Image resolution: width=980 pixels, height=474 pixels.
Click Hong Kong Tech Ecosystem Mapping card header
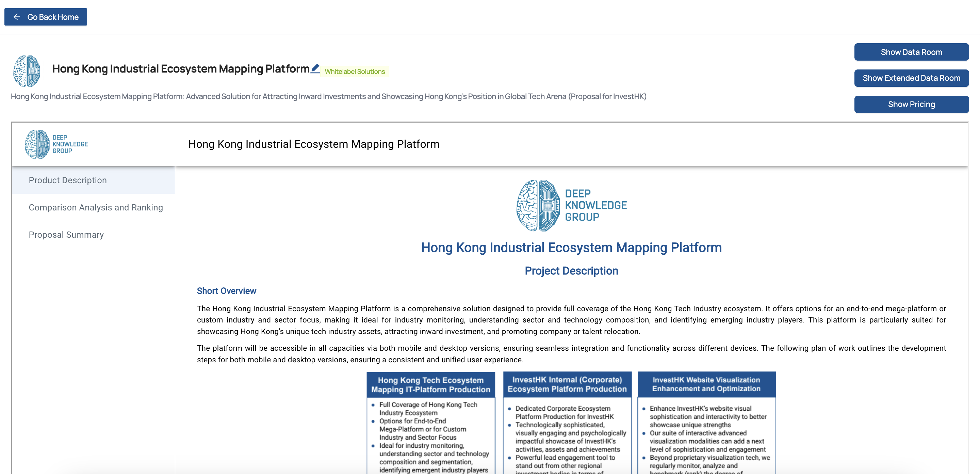pos(431,385)
